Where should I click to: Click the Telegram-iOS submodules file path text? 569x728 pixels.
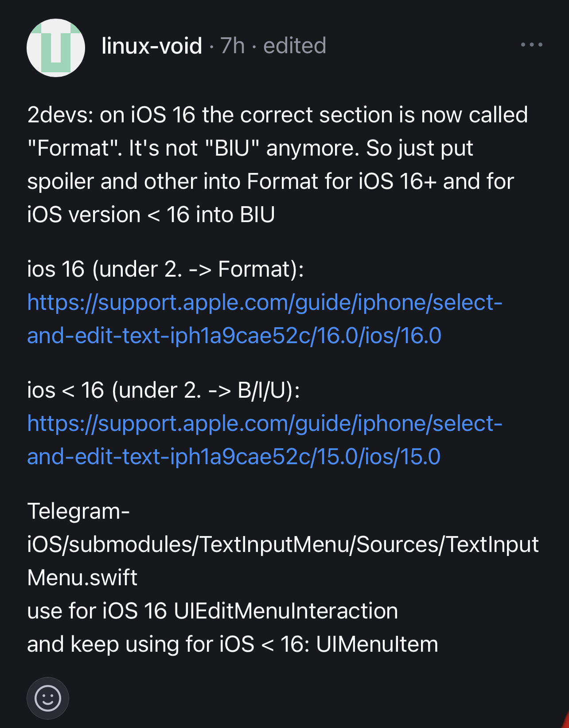(x=283, y=544)
